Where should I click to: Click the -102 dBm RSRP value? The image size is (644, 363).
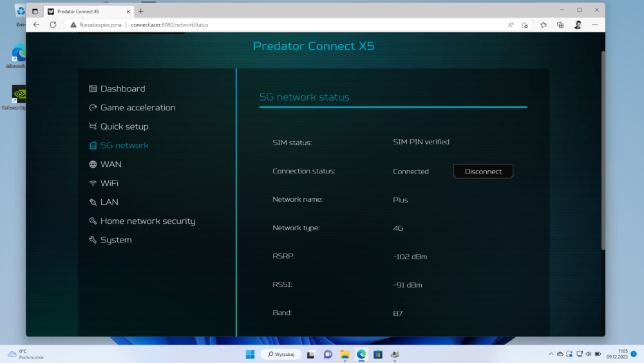pos(410,257)
